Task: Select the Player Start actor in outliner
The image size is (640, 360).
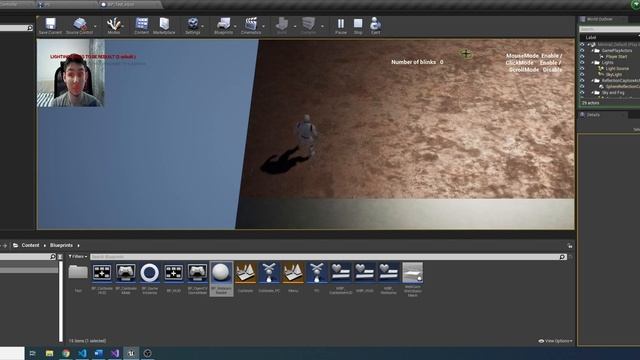Action: [616, 56]
